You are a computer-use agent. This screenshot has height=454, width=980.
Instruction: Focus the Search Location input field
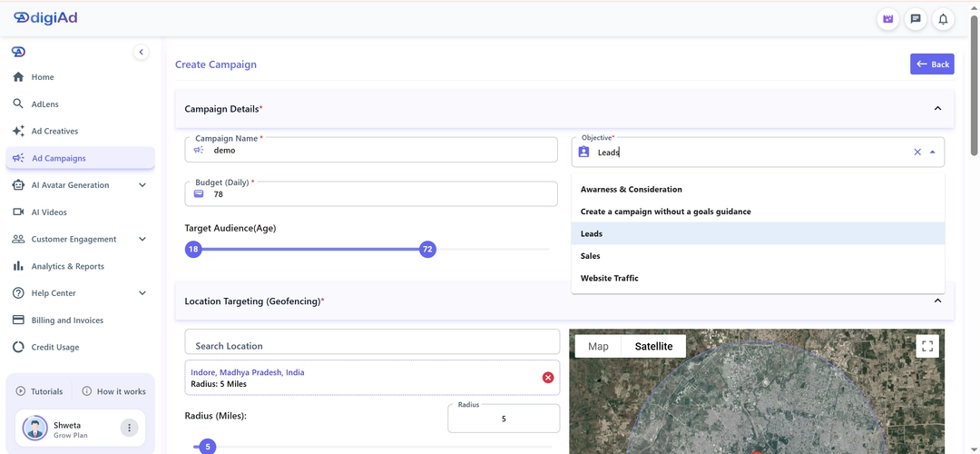373,342
